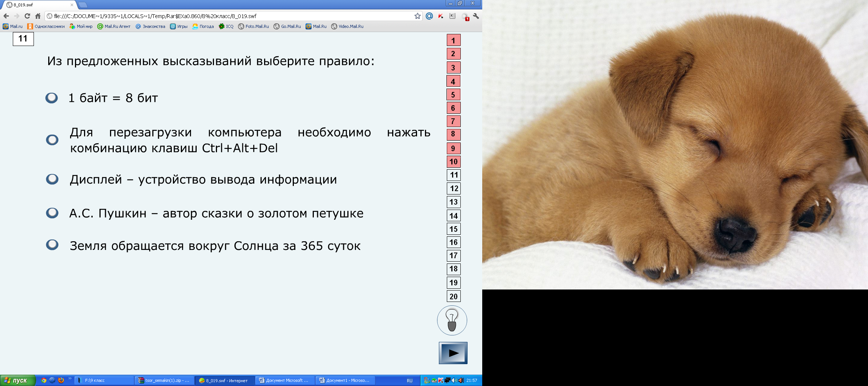Select the Пушкин golden cockerel answer
This screenshot has width=868, height=386.
coord(52,213)
